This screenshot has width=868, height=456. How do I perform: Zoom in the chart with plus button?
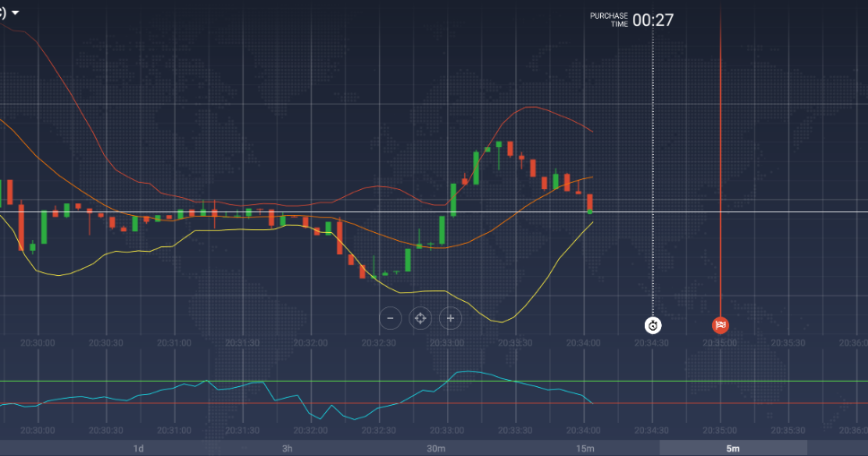point(450,318)
